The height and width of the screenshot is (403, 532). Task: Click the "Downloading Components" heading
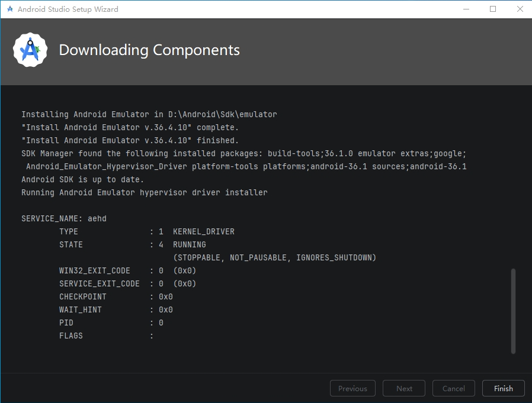149,50
